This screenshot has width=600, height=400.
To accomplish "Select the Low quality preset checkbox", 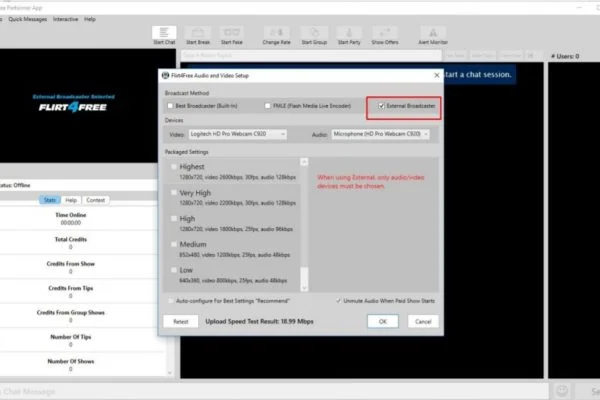I will [x=174, y=270].
